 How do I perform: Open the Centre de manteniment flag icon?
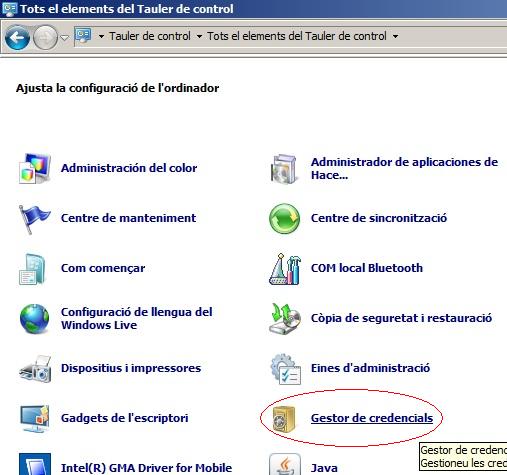tap(35, 219)
